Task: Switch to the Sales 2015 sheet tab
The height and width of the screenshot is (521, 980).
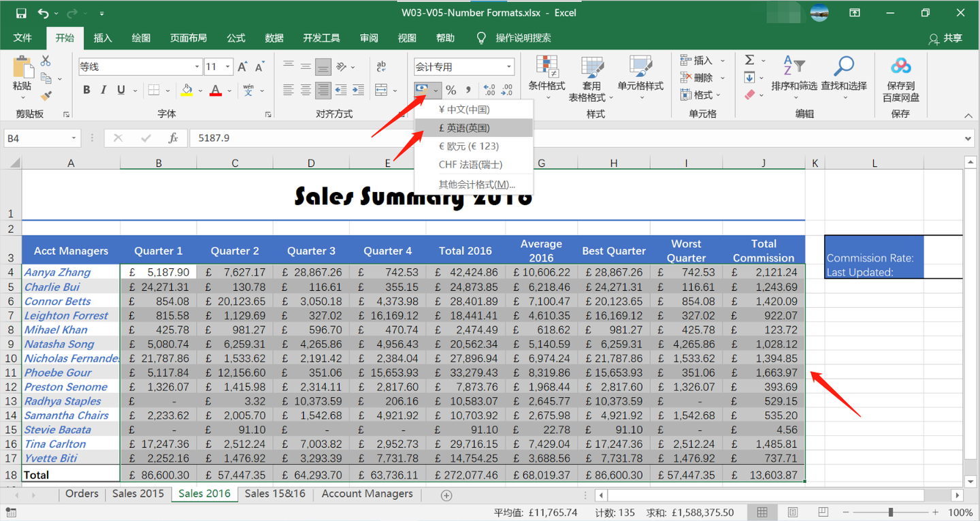Action: [x=138, y=494]
